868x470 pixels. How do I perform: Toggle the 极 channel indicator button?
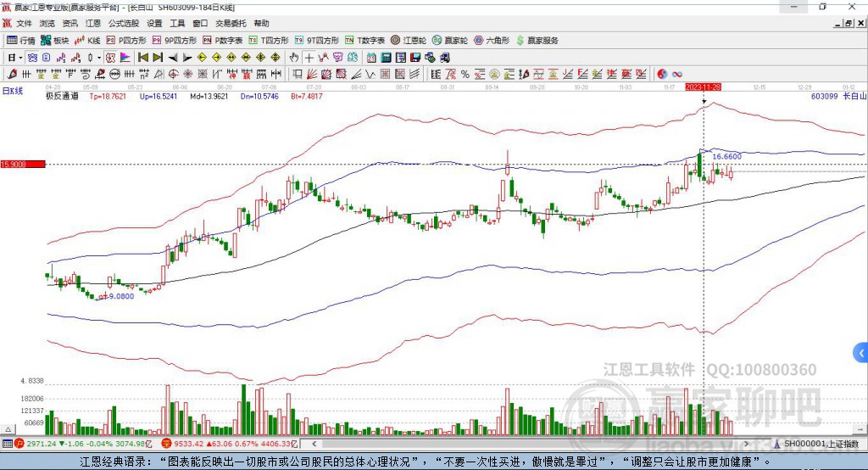click(110, 58)
